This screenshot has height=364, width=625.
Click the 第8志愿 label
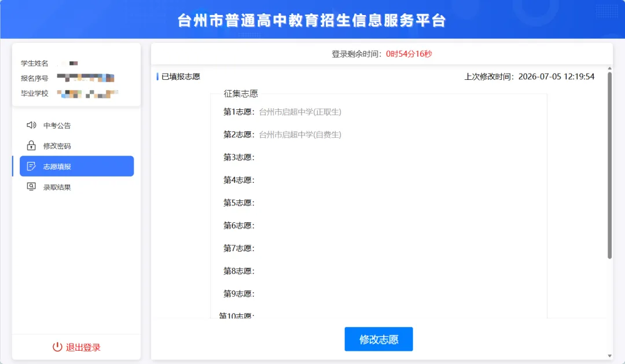pos(239,271)
